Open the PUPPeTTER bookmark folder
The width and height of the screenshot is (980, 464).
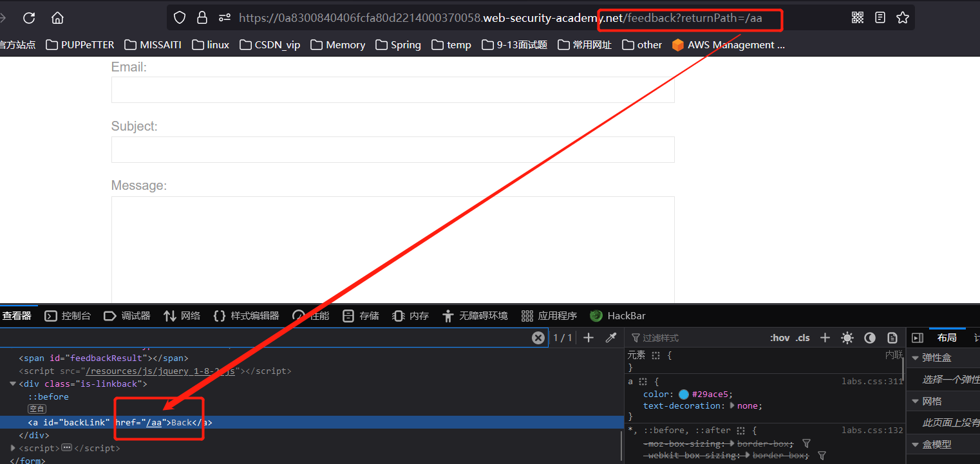[80, 45]
